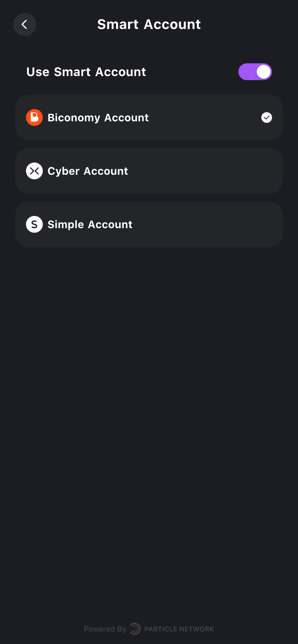This screenshot has height=644, width=298.
Task: Click the Particle Network swirl logo
Action: pos(135,629)
